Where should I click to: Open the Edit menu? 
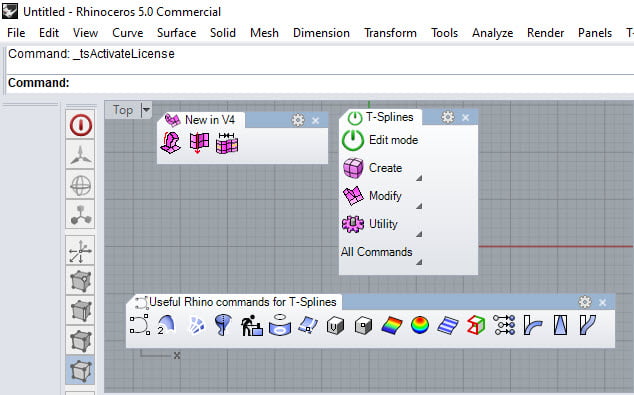tap(49, 33)
